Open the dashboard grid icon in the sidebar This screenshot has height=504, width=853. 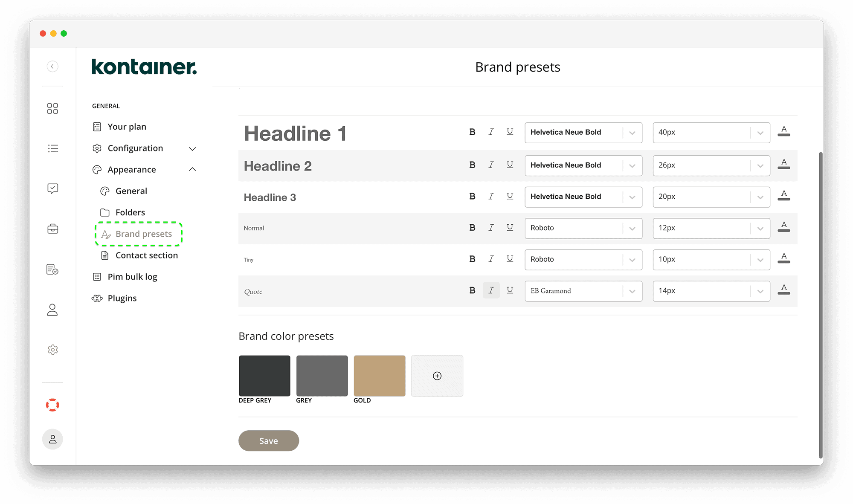(x=52, y=108)
